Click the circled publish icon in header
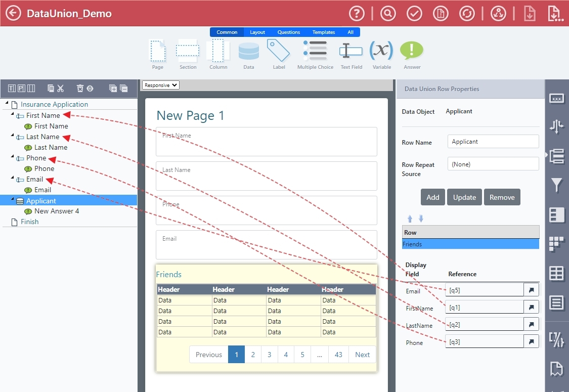 pyautogui.click(x=498, y=14)
